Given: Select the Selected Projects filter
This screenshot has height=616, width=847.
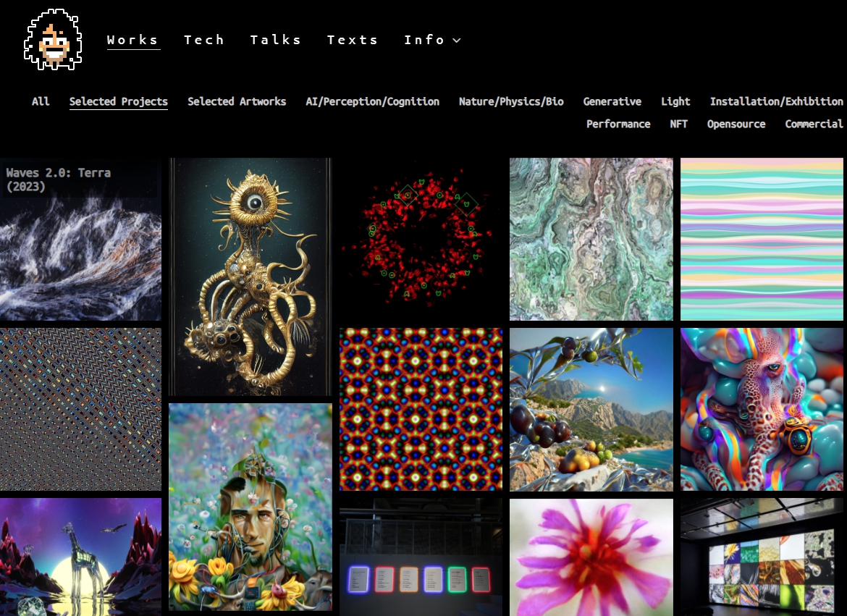Looking at the screenshot, I should (118, 101).
